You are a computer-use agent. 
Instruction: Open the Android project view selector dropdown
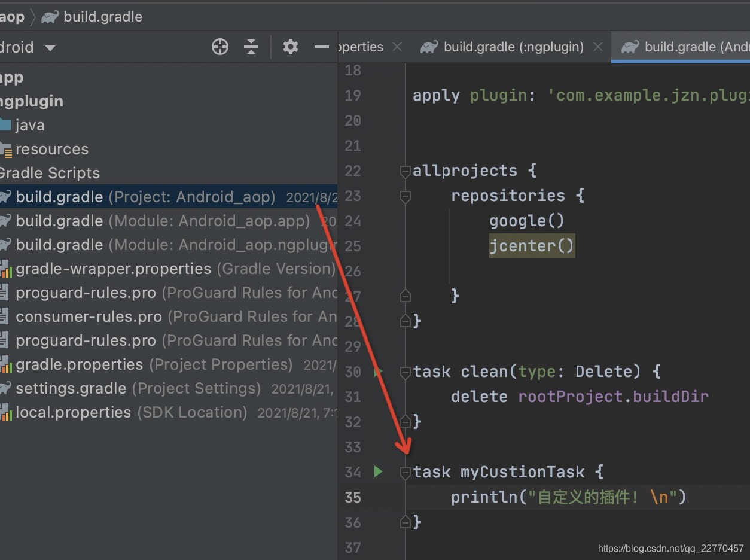(50, 47)
